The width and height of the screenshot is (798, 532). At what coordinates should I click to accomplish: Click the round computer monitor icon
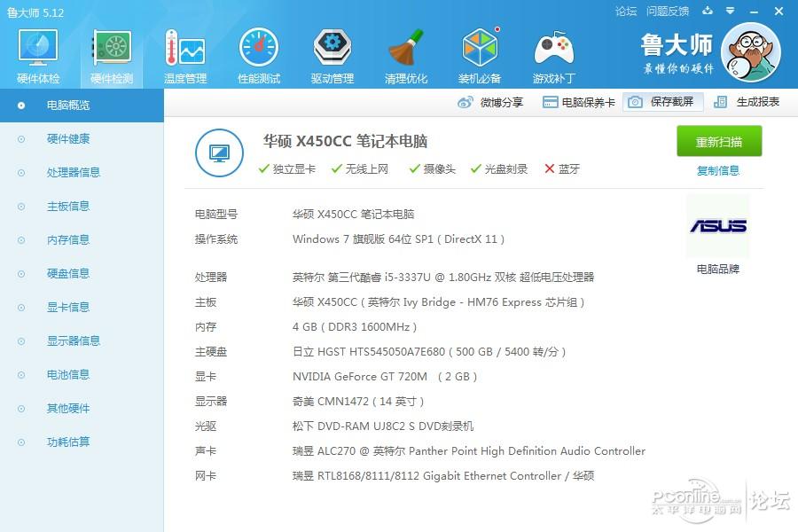pyautogui.click(x=219, y=153)
